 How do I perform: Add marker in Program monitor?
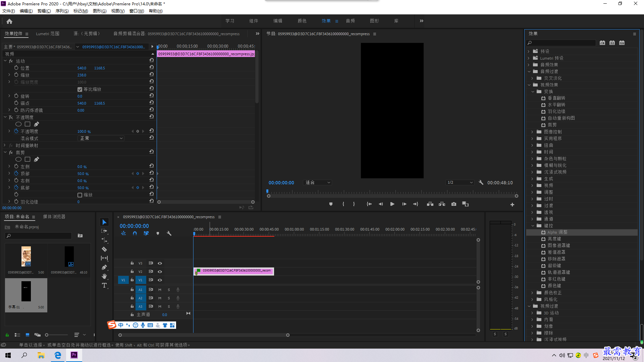331,204
